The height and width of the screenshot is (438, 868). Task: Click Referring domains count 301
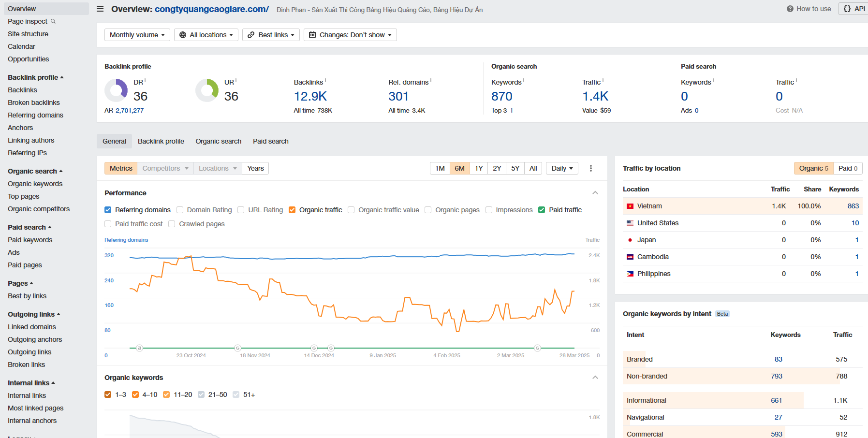pos(398,96)
